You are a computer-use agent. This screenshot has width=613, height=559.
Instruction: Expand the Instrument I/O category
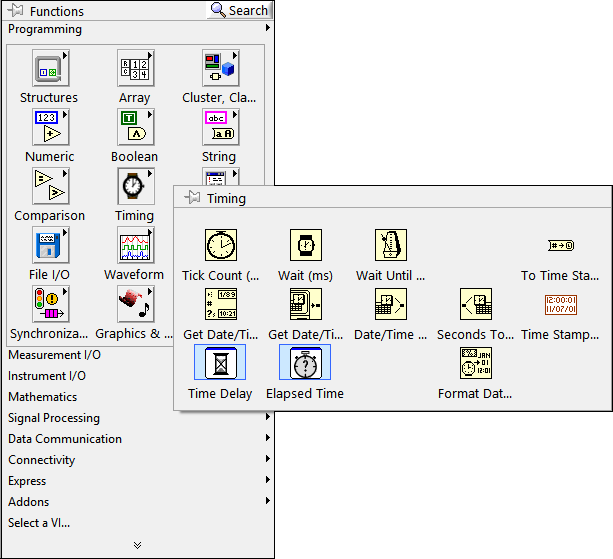click(x=47, y=376)
